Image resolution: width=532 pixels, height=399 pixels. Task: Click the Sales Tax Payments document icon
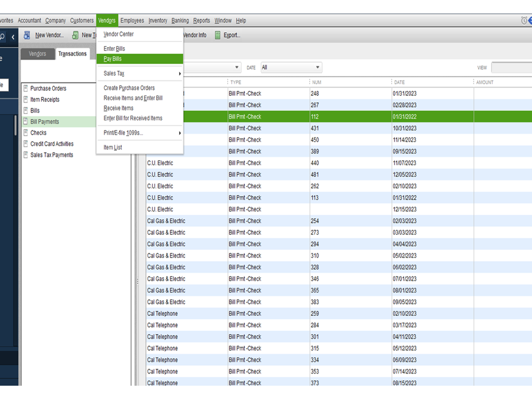click(x=25, y=155)
